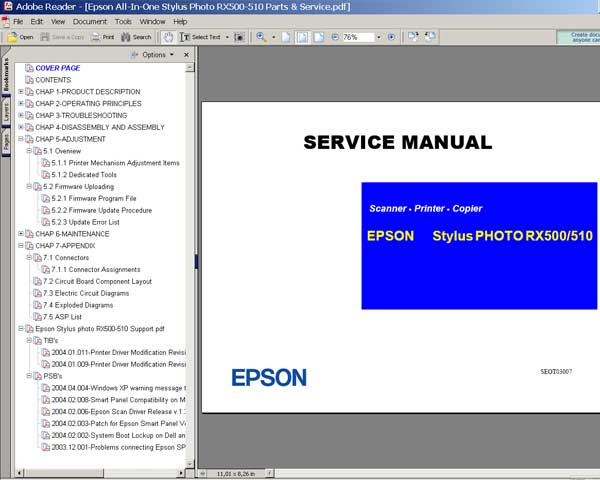Click the Adobe Reader title bar icon
Viewport: 600px width, 480px height.
(x=8, y=6)
